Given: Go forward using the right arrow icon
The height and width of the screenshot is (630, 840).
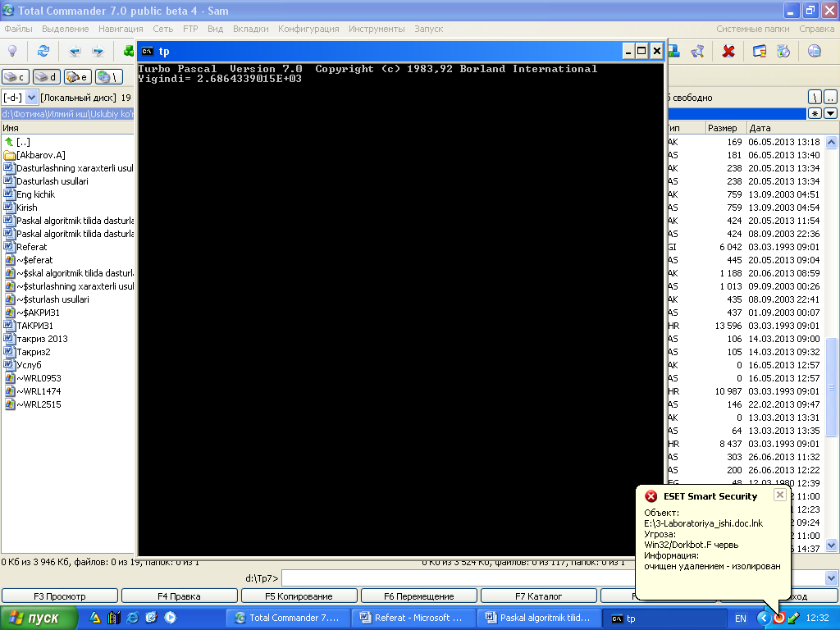Looking at the screenshot, I should [x=98, y=51].
